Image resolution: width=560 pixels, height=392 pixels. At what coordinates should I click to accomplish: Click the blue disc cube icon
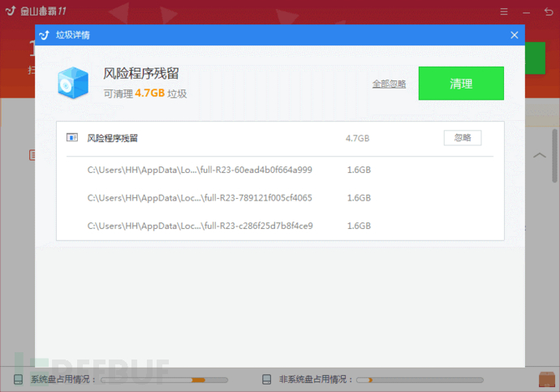click(x=73, y=83)
